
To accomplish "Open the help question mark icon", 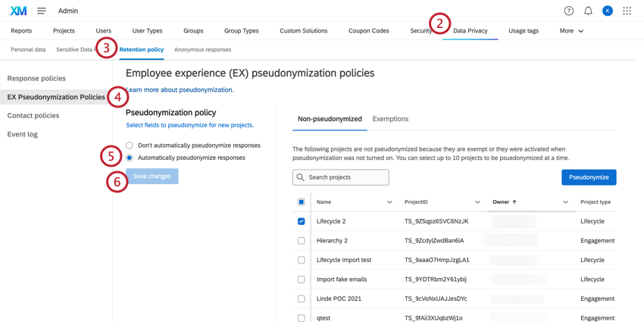I will point(569,11).
